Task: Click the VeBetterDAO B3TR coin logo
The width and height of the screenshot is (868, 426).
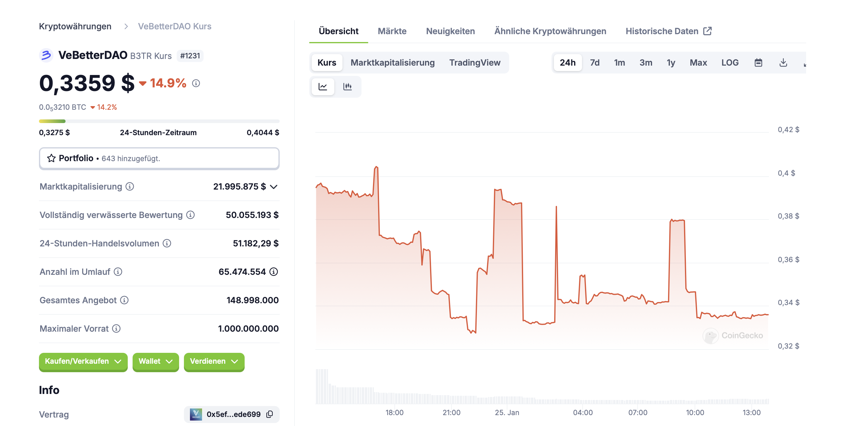Action: point(46,55)
